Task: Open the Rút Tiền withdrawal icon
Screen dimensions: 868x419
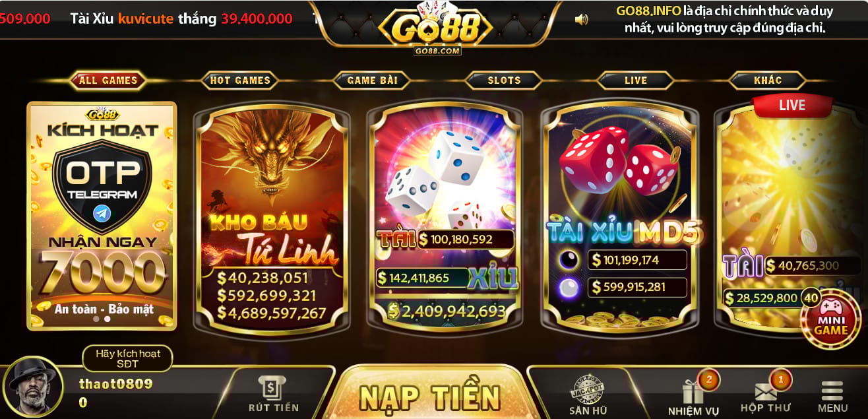Action: click(x=273, y=394)
